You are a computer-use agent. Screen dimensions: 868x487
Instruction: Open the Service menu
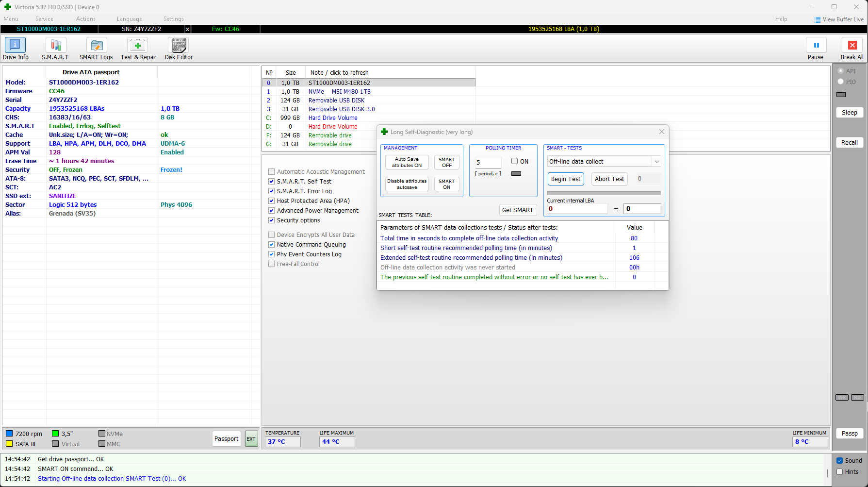coord(44,19)
